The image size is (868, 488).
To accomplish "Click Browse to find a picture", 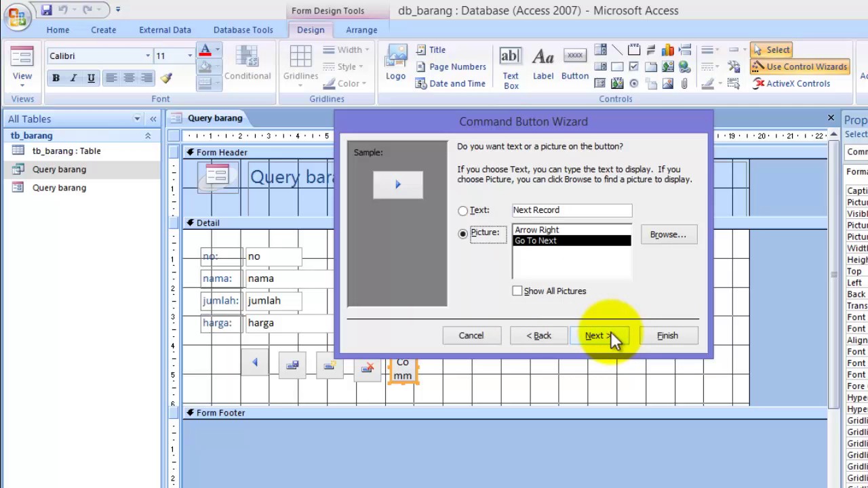I will pos(668,235).
